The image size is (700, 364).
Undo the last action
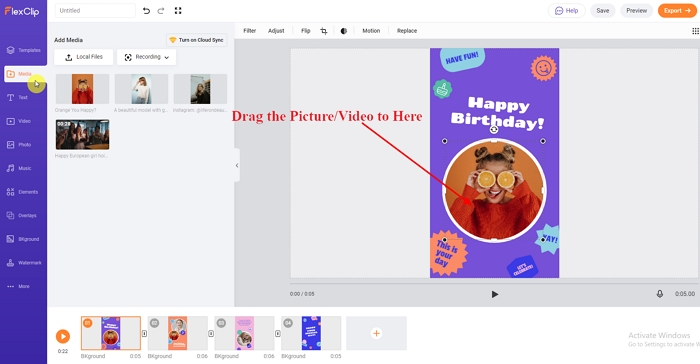tap(146, 11)
